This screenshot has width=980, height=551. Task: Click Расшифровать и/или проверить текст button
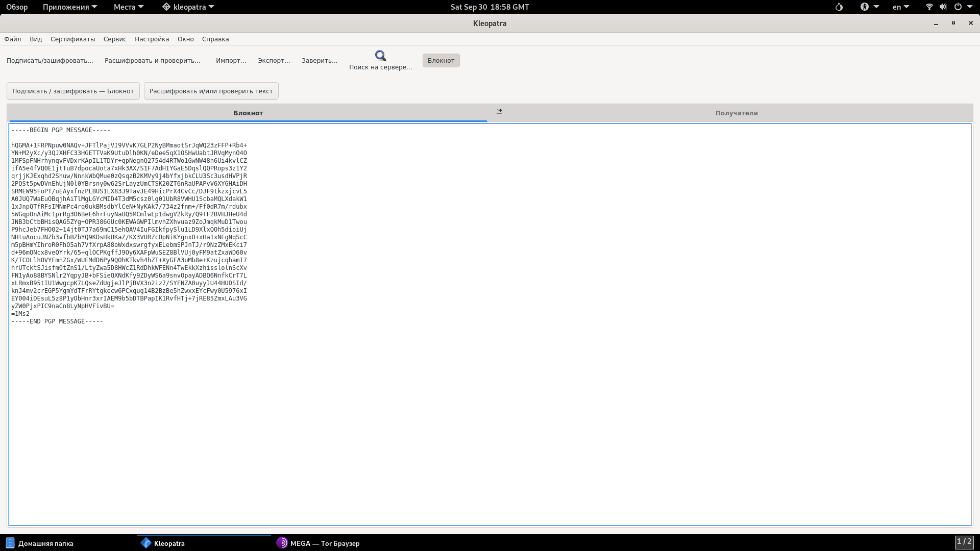tap(211, 91)
